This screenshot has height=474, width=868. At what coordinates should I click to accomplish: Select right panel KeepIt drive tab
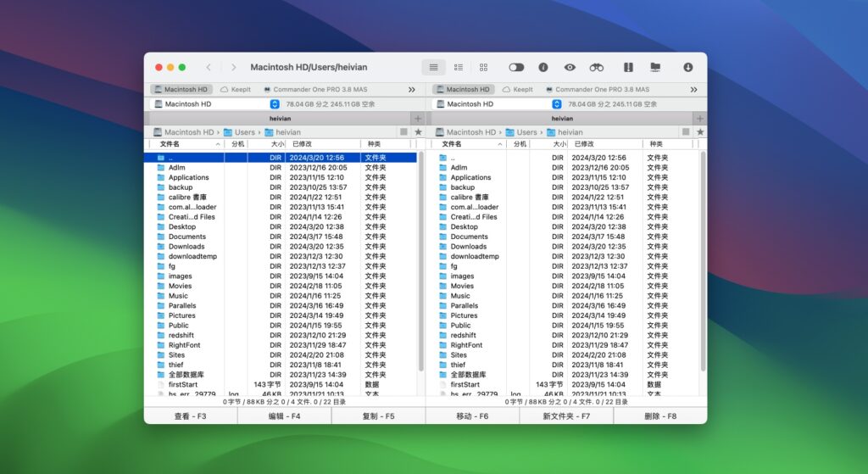pyautogui.click(x=518, y=89)
